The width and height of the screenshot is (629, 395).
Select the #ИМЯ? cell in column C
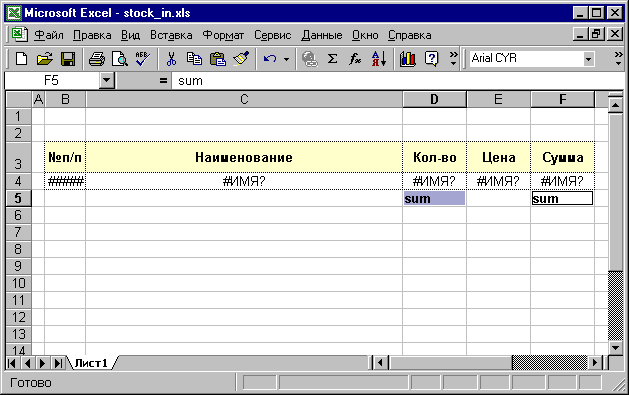[244, 181]
